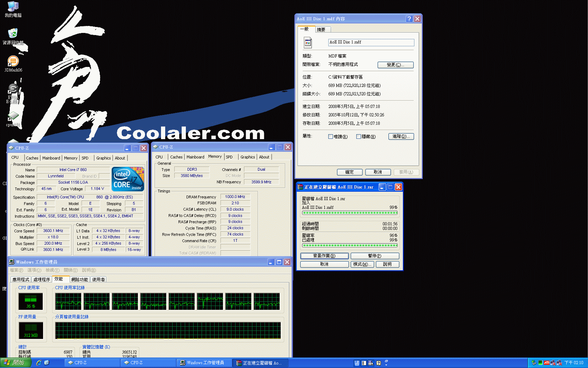Click the Intel Core i7 logo in CPU-Z
588x368 pixels.
tap(128, 179)
